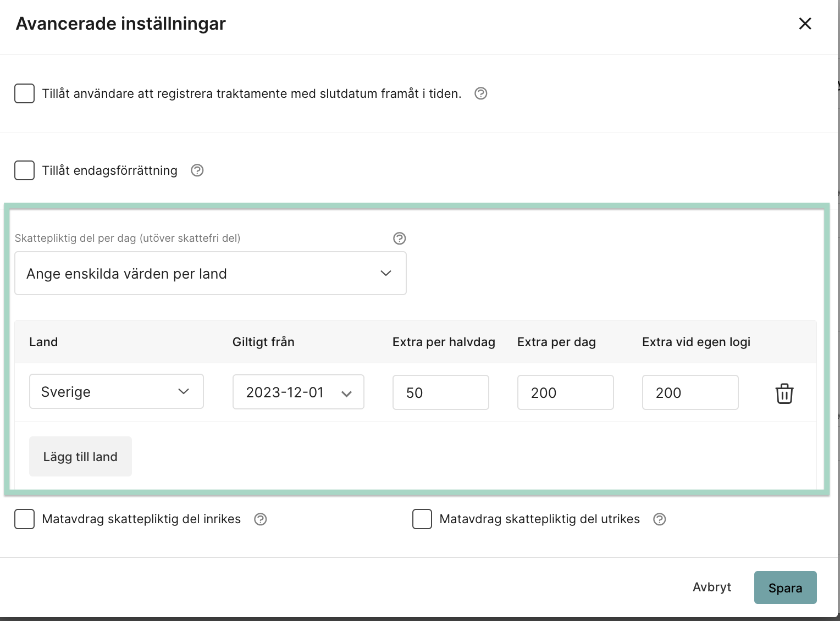Open help for Matavdrag skattepliktig del inrikes
The width and height of the screenshot is (840, 621).
[261, 519]
